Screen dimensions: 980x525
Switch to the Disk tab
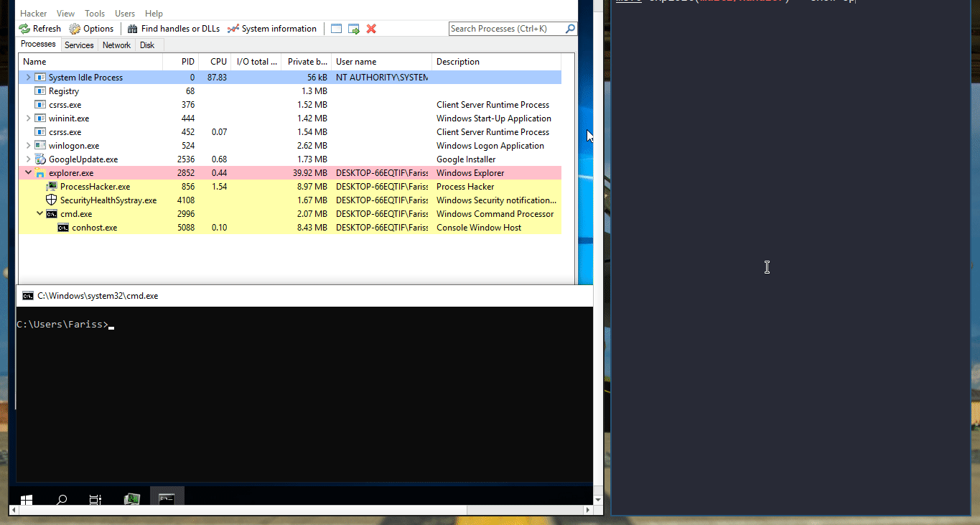pos(147,45)
